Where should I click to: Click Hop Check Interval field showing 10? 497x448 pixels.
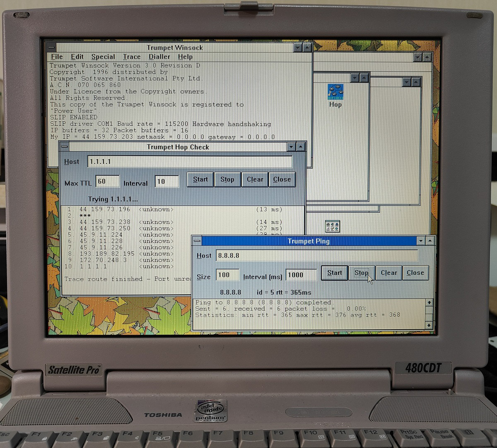tap(167, 181)
